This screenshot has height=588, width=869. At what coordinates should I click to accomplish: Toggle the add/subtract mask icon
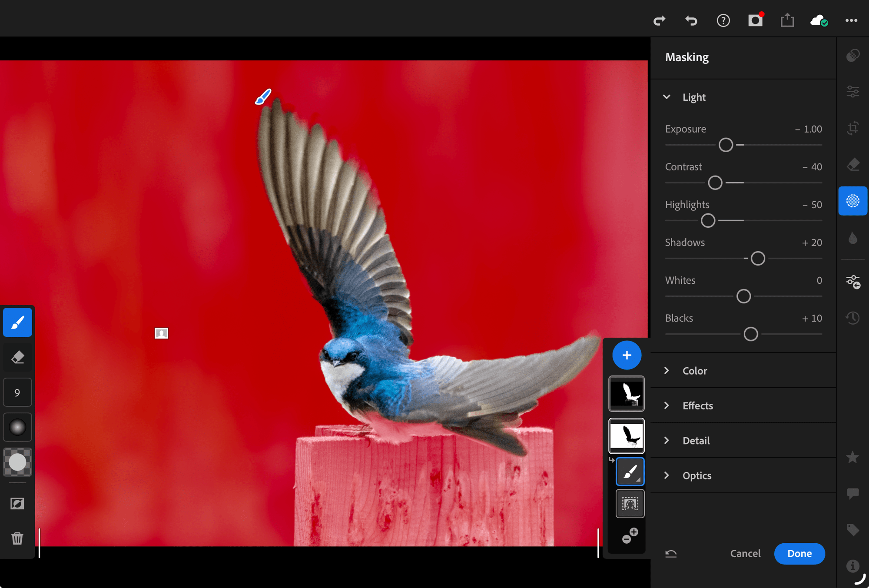[x=630, y=535]
